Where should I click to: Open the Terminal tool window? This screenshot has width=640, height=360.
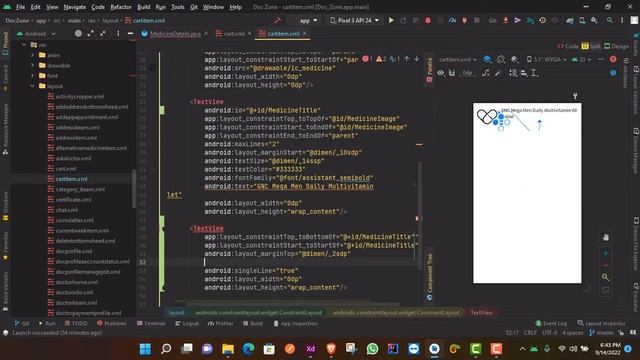pyautogui.click(x=151, y=323)
